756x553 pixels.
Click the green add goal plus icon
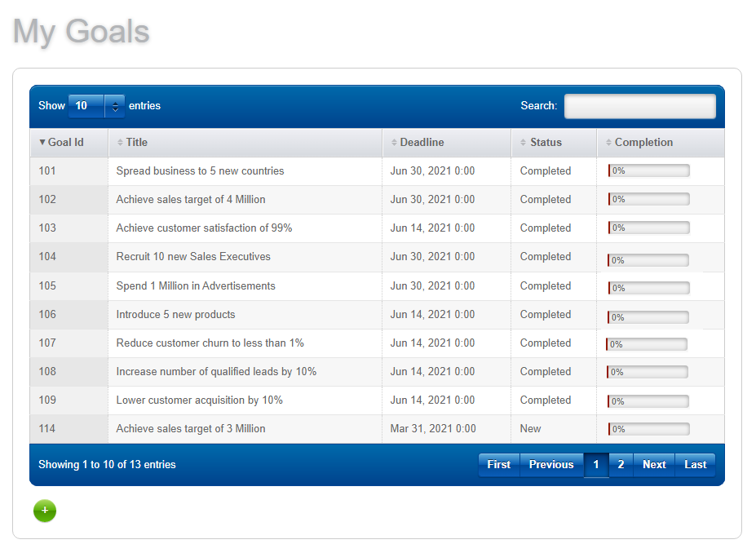tap(45, 511)
